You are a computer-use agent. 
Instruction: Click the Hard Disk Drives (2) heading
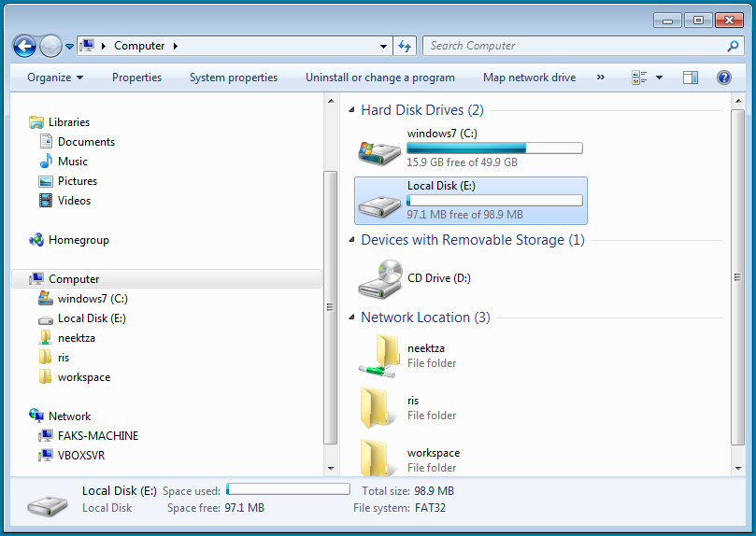click(x=422, y=110)
